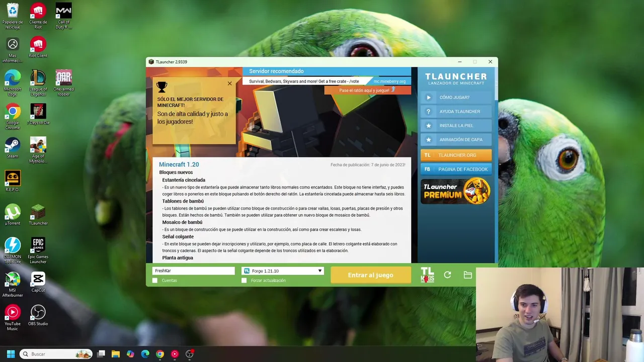Select 7 Days to Die desktop icon

38,114
